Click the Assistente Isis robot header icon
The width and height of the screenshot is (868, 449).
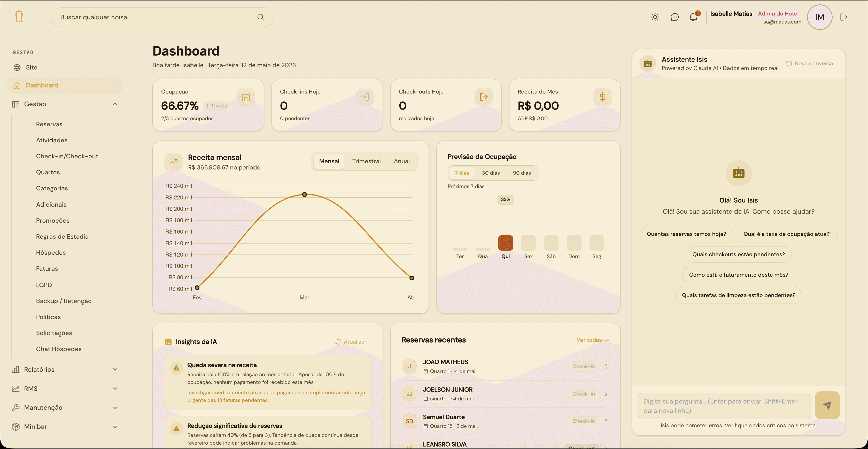tap(648, 63)
